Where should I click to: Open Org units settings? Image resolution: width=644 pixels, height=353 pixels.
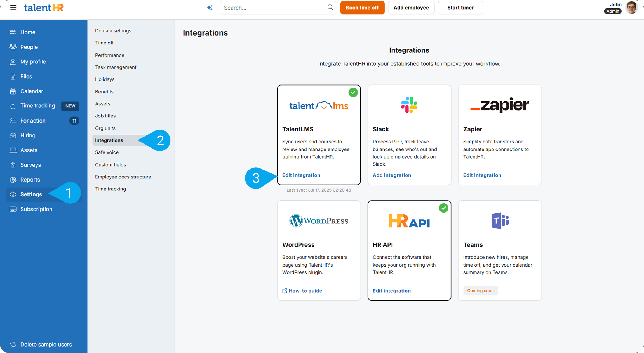pos(105,128)
